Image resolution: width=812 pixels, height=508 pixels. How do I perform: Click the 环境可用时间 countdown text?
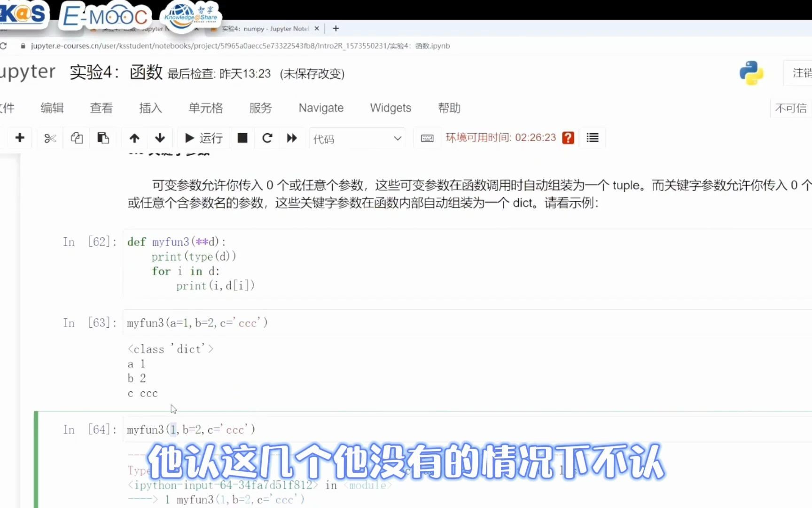pos(500,137)
